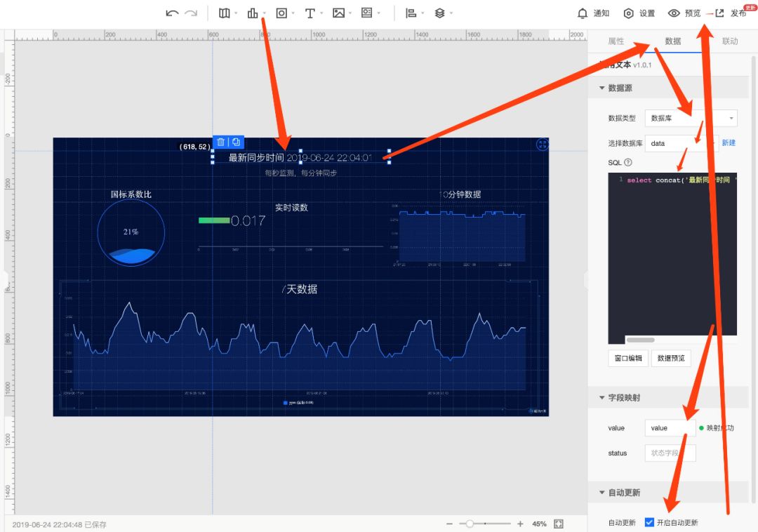Expand dropdown arrow beside image icon
The width and height of the screenshot is (758, 532).
tap(350, 13)
